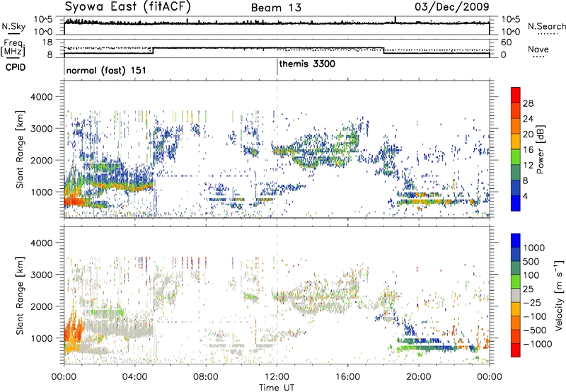The image size is (566, 392).
Task: Click the '100' label on Velocity color bar
Action: click(531, 275)
